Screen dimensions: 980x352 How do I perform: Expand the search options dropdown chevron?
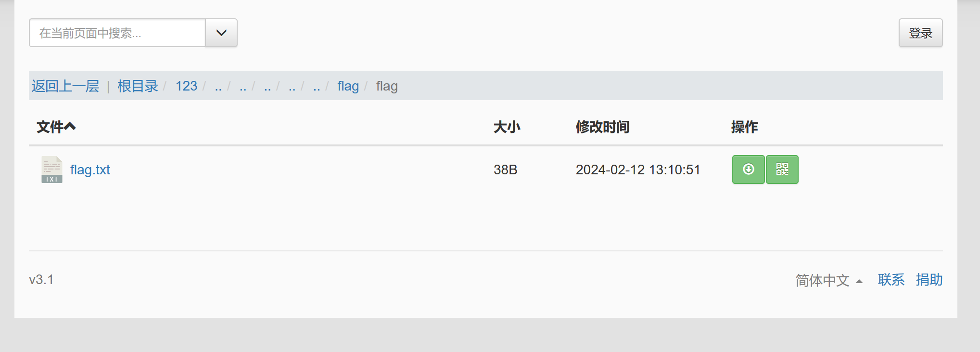click(x=221, y=33)
